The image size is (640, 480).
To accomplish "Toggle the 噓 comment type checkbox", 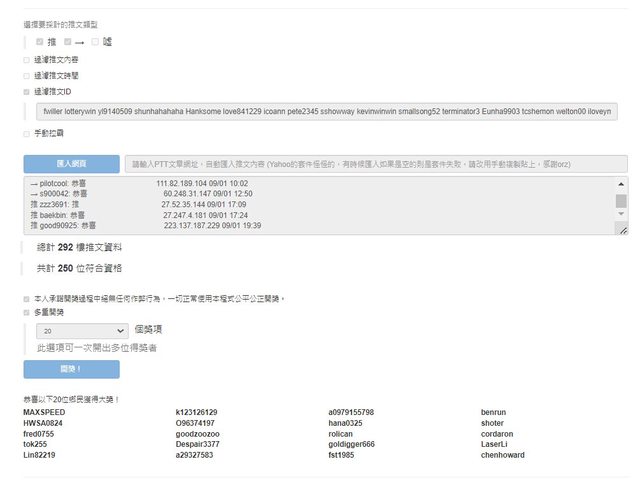I will pyautogui.click(x=95, y=42).
